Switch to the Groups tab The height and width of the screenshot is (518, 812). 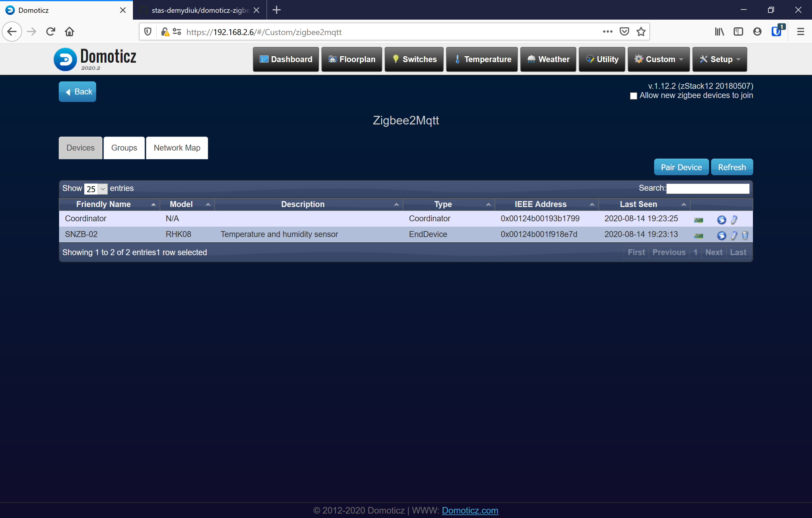pyautogui.click(x=124, y=148)
